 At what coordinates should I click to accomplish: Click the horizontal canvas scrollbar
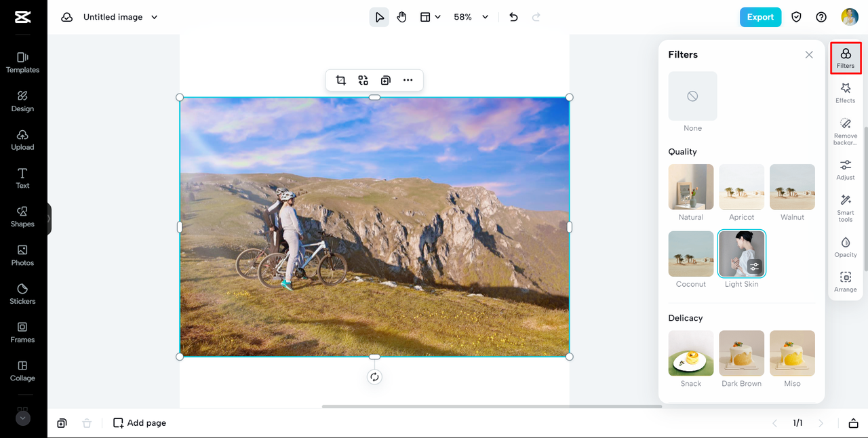point(492,407)
